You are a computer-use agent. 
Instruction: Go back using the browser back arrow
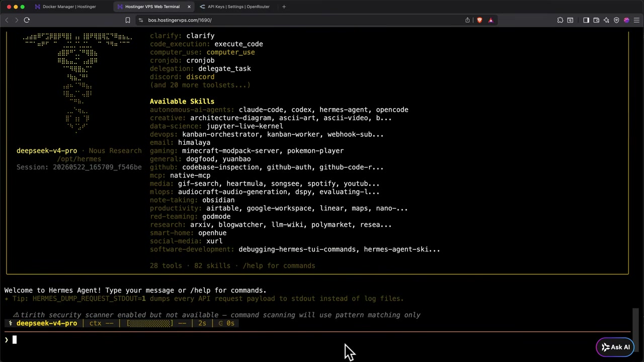click(7, 20)
